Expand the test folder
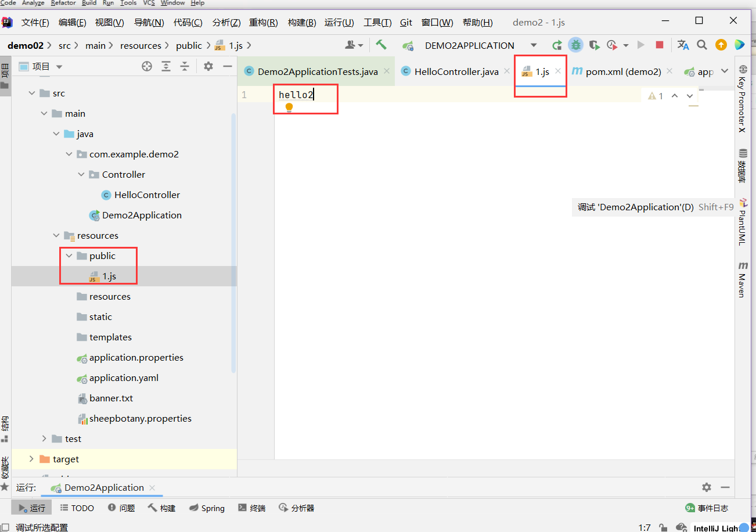 (44, 438)
